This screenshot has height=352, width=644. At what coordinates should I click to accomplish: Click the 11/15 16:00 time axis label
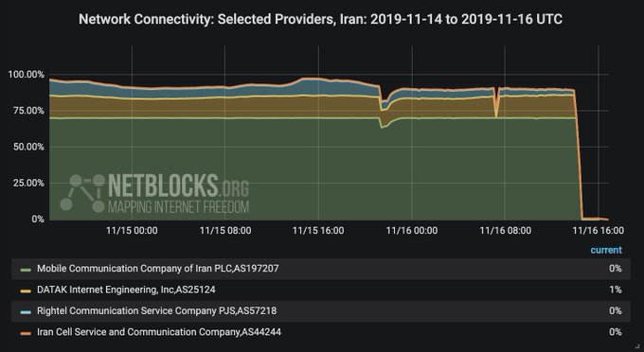tap(318, 231)
